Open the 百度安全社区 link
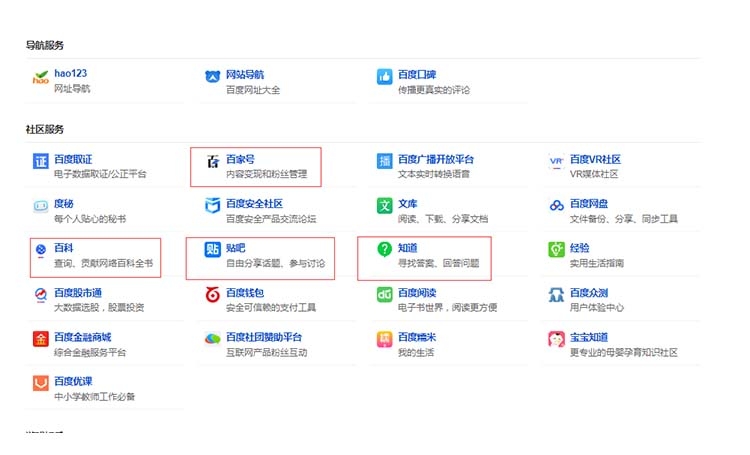The image size is (750, 455). (254, 204)
